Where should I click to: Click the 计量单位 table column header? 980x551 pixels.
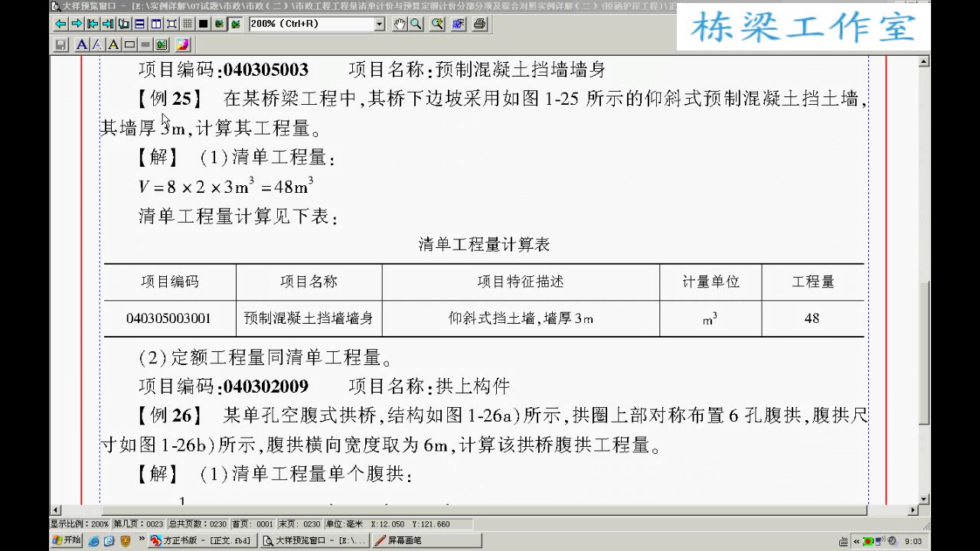click(710, 282)
